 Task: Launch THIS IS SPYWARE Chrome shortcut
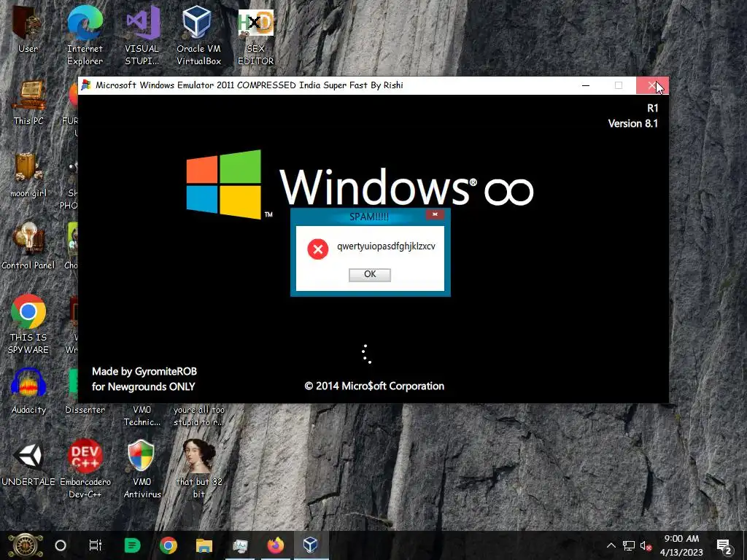28,324
